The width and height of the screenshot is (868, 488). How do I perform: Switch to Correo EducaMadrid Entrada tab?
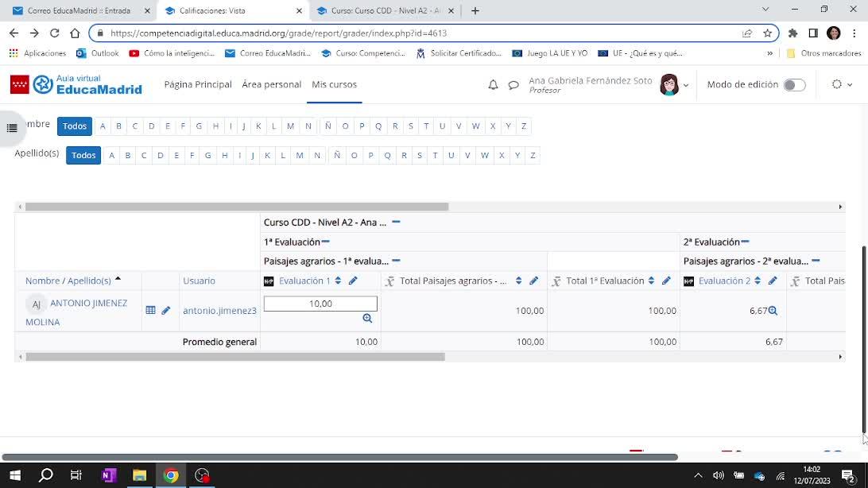coord(79,10)
